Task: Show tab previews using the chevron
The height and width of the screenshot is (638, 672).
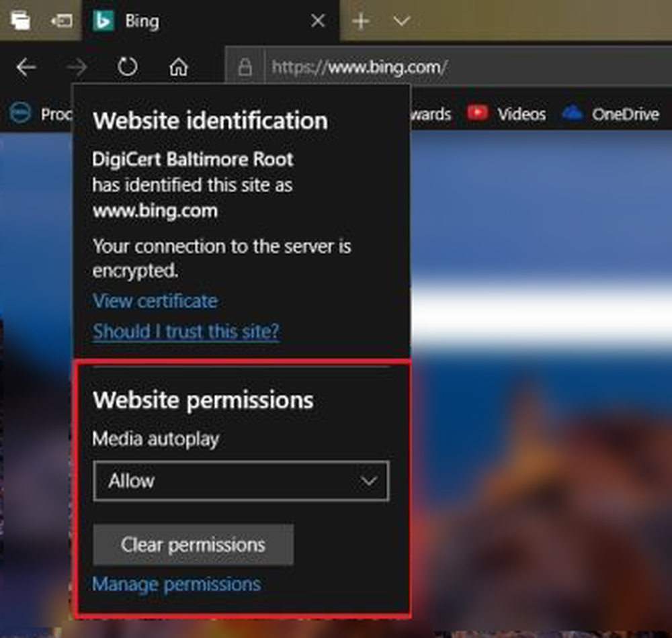Action: pyautogui.click(x=401, y=21)
